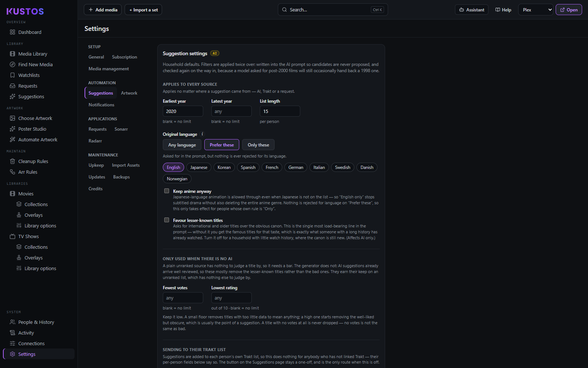Click the Choose Artwork image icon

(x=12, y=118)
